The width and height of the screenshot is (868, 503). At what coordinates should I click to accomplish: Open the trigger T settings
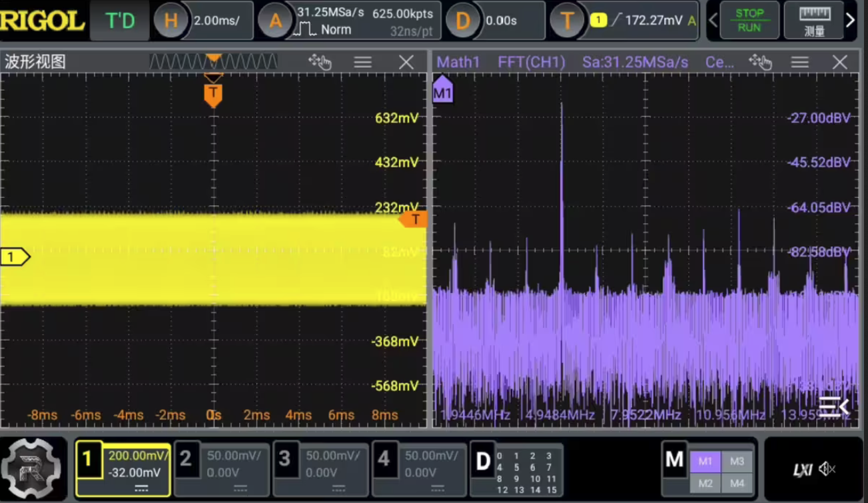pos(566,21)
